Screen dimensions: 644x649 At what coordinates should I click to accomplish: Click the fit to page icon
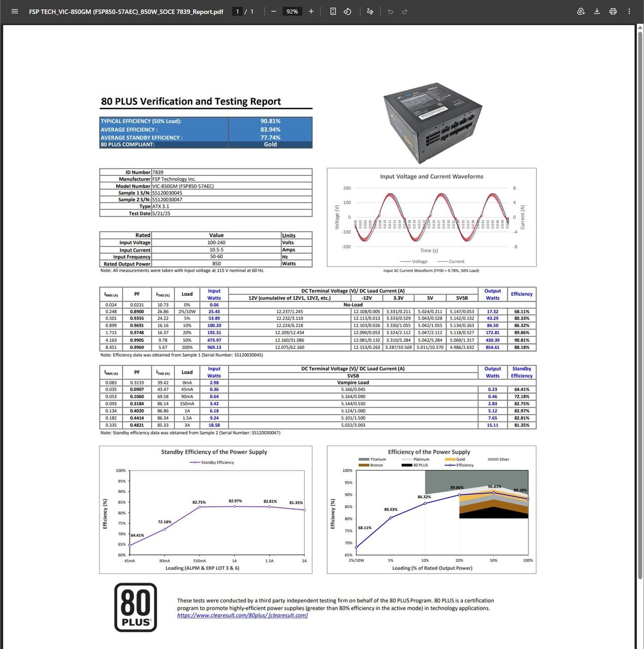(333, 11)
